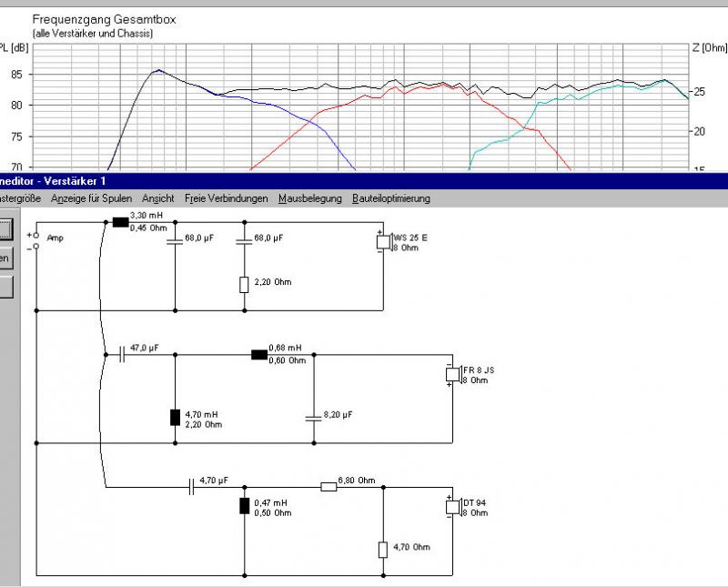Click the 8,20 µF midrange shunt capacitor
The width and height of the screenshot is (728, 587).
(312, 417)
